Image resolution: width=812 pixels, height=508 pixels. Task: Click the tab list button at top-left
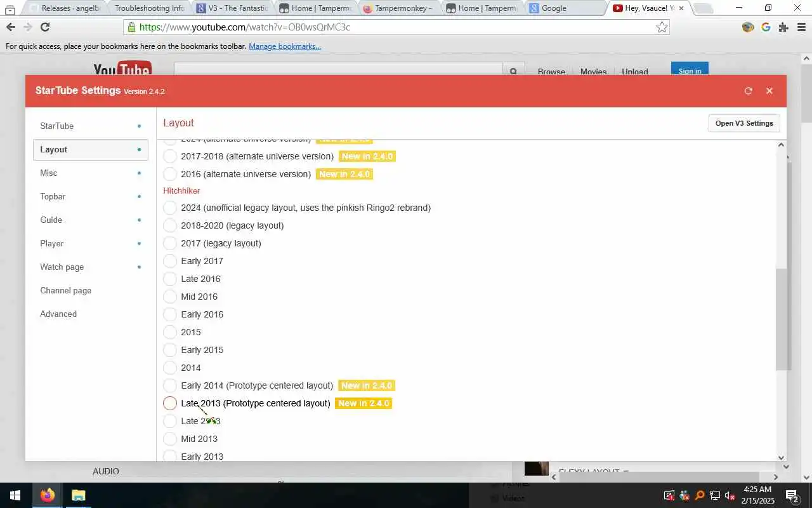point(10,9)
